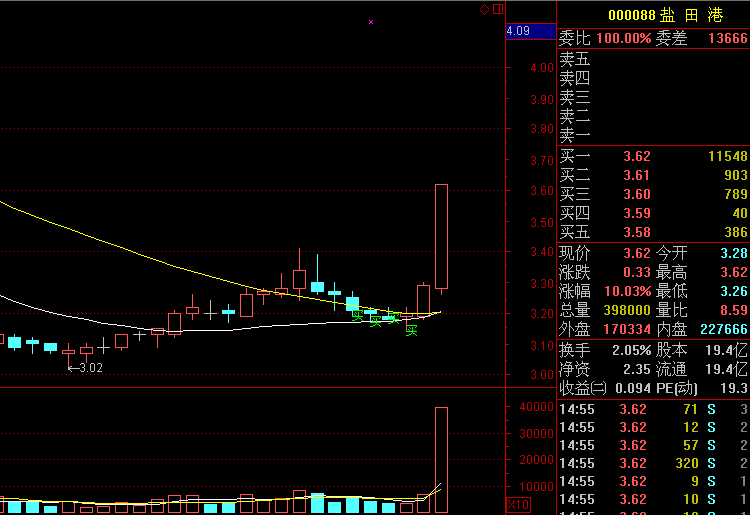Click the 最低 3.26 value
The width and height of the screenshot is (750, 515).
[x=734, y=291]
